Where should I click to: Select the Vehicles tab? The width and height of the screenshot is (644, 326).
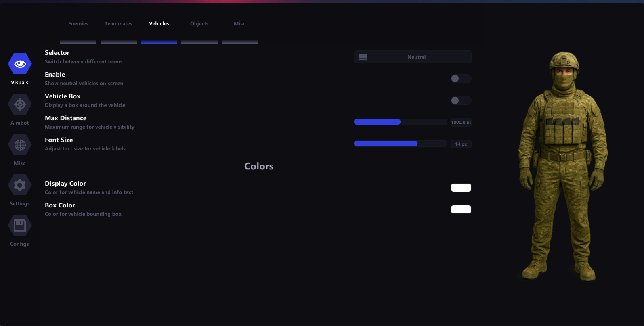click(159, 24)
